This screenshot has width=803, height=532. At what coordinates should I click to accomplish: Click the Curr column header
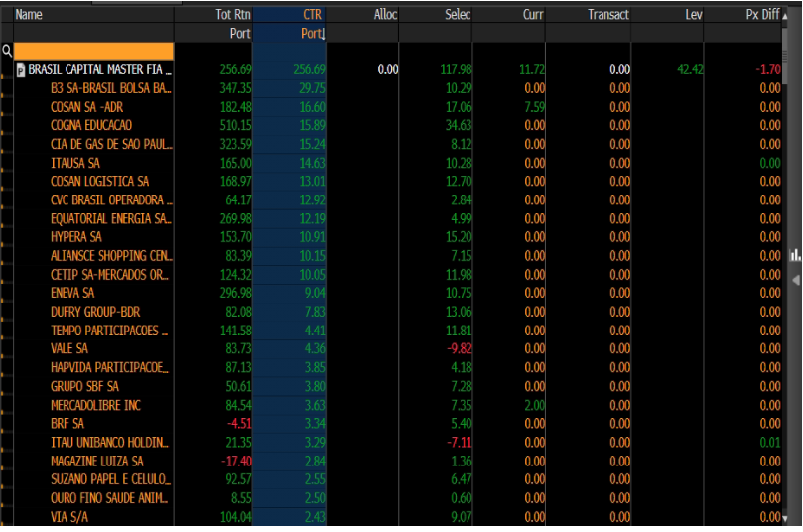click(533, 14)
